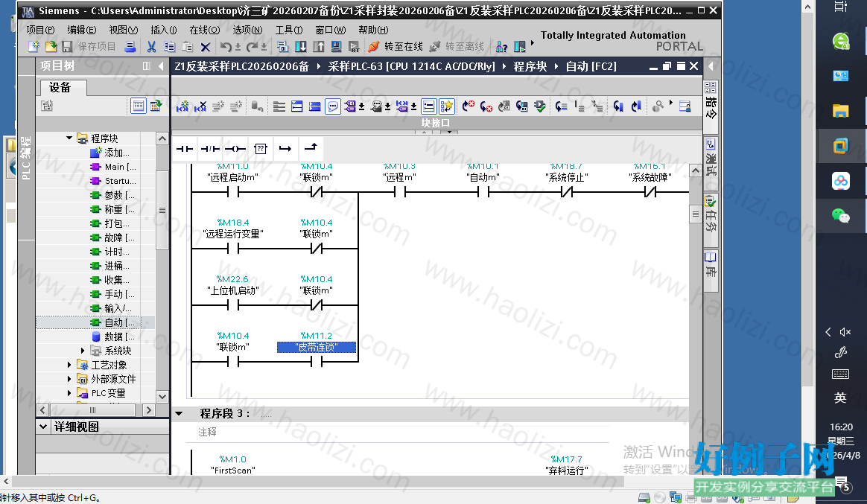Toggle the favorites display icon with star
867x504 pixels.
447,106
